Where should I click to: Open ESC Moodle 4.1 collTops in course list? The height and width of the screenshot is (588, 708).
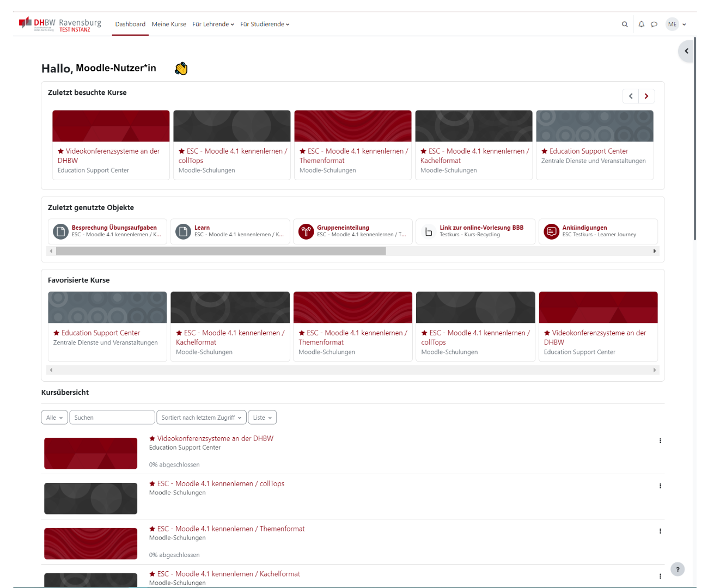[221, 483]
